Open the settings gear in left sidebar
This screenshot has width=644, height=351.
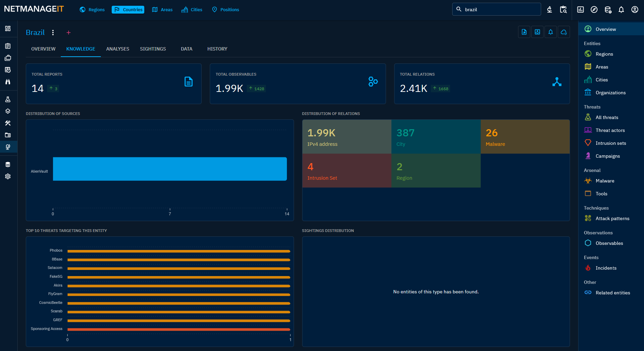click(8, 176)
